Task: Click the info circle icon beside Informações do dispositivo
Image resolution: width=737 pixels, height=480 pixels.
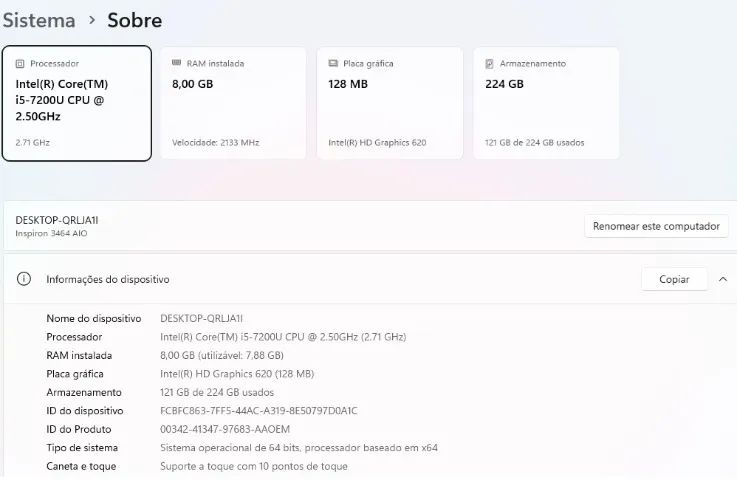Action: click(x=24, y=279)
